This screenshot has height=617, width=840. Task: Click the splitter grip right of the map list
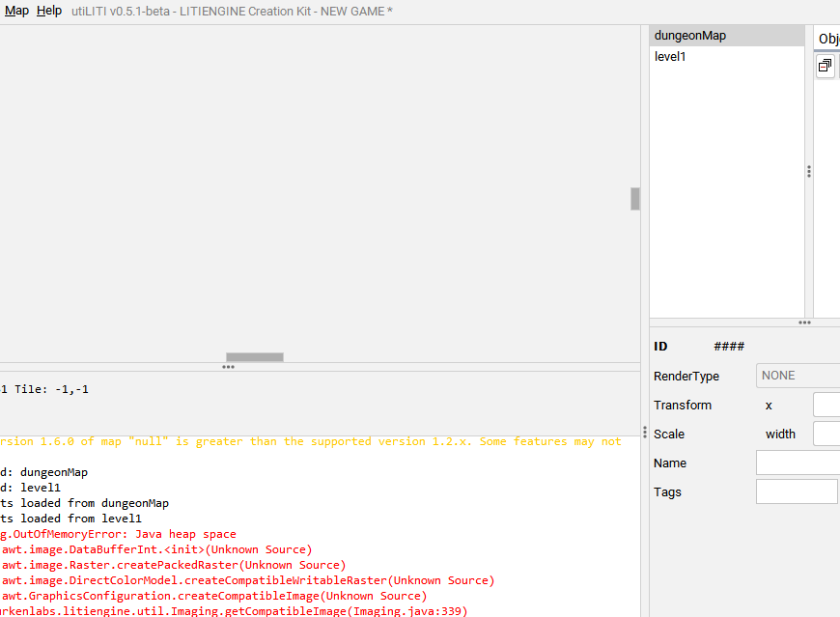tap(808, 171)
